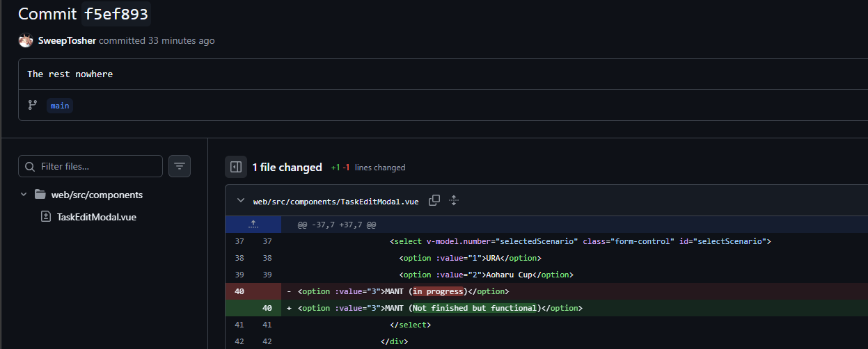Open SweepTosher's profile link
The width and height of the screenshot is (868, 349).
[67, 40]
